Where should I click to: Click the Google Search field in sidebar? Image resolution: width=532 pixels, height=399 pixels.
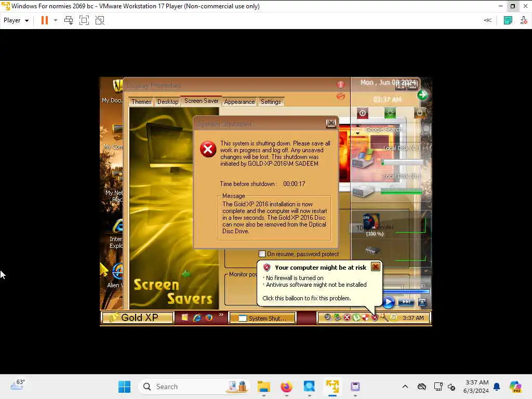[x=383, y=129]
